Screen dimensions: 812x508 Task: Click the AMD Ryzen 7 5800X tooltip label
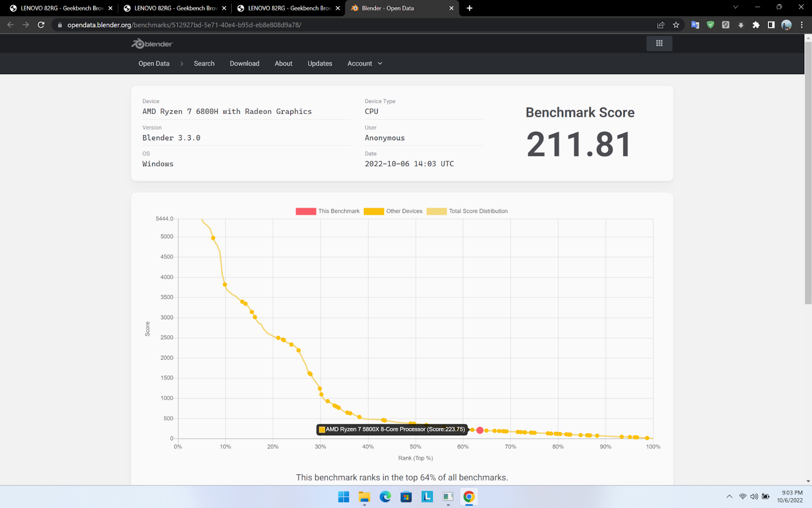click(392, 430)
